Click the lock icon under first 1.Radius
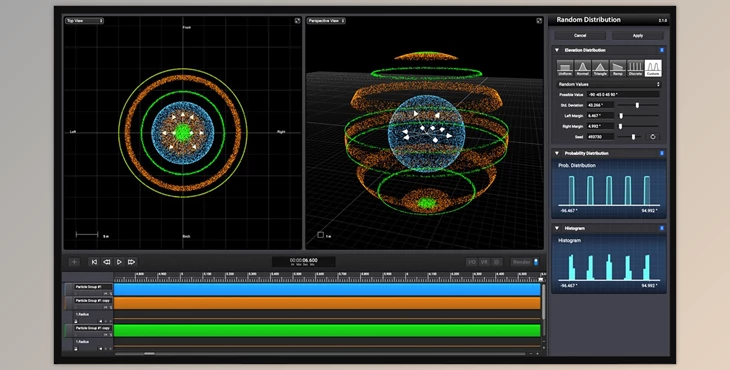The height and width of the screenshot is (370, 730). pyautogui.click(x=76, y=321)
